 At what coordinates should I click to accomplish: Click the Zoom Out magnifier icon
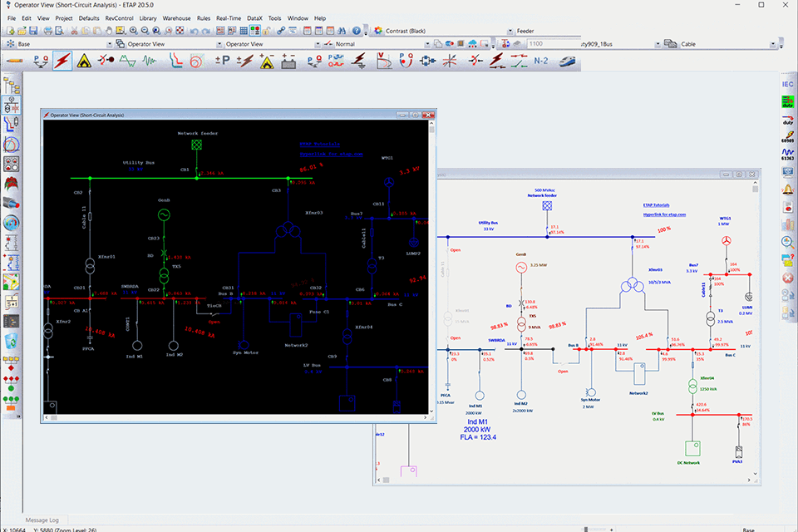[145, 31]
